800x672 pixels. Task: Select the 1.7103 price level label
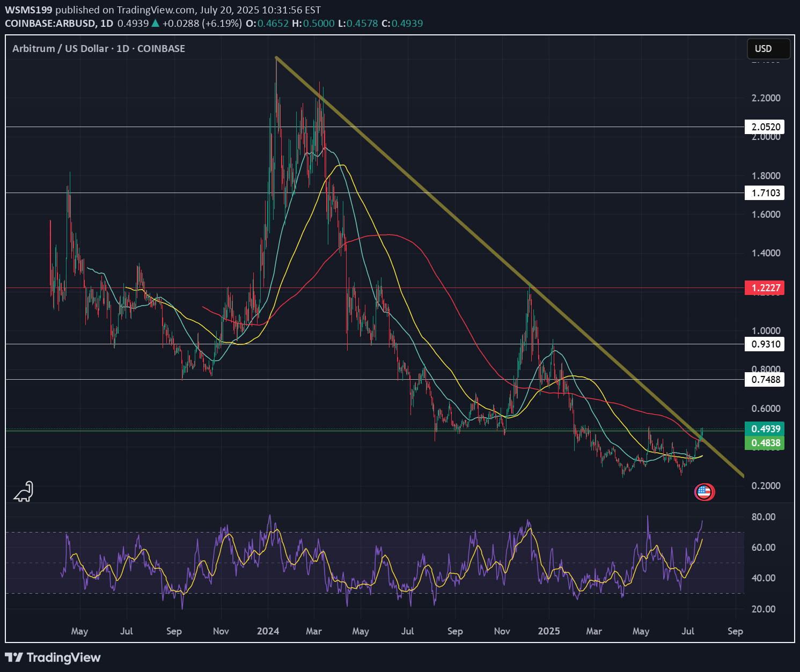coord(765,193)
